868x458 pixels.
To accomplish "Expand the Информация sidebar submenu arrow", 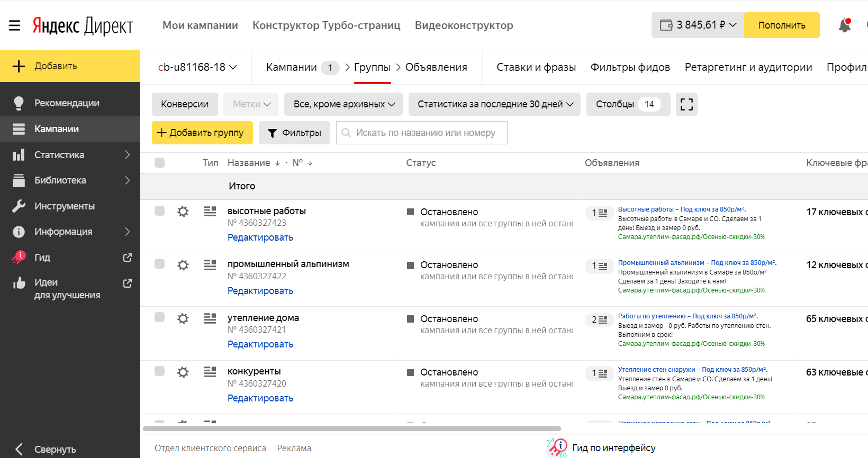I will tap(128, 232).
